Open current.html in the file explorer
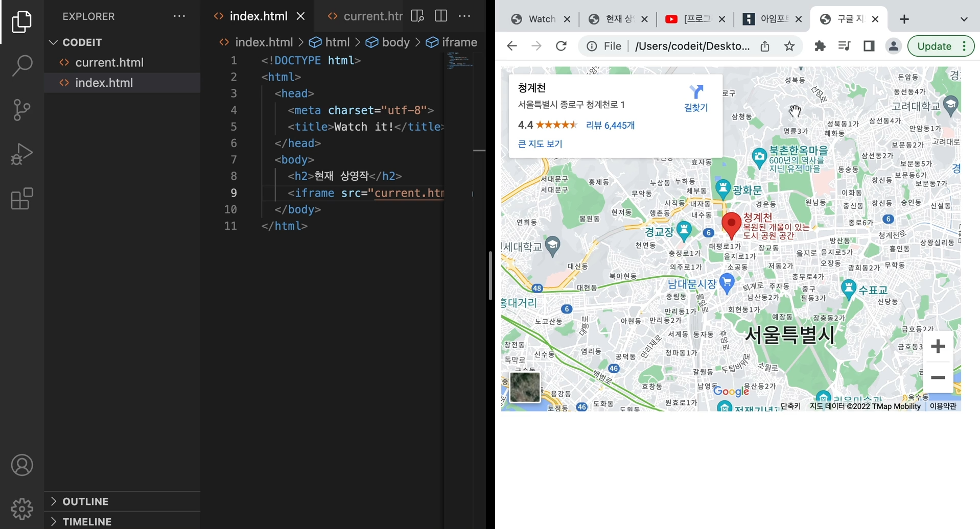This screenshot has width=980, height=529. 122,62
